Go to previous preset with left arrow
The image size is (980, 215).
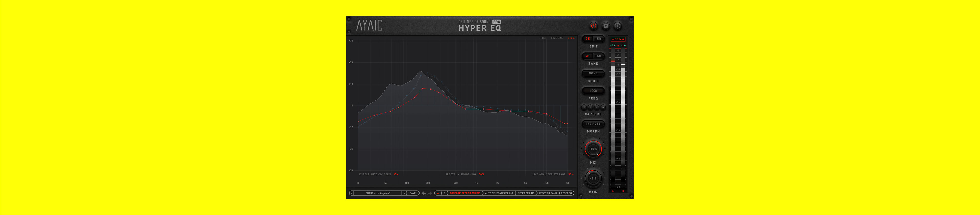tap(351, 193)
